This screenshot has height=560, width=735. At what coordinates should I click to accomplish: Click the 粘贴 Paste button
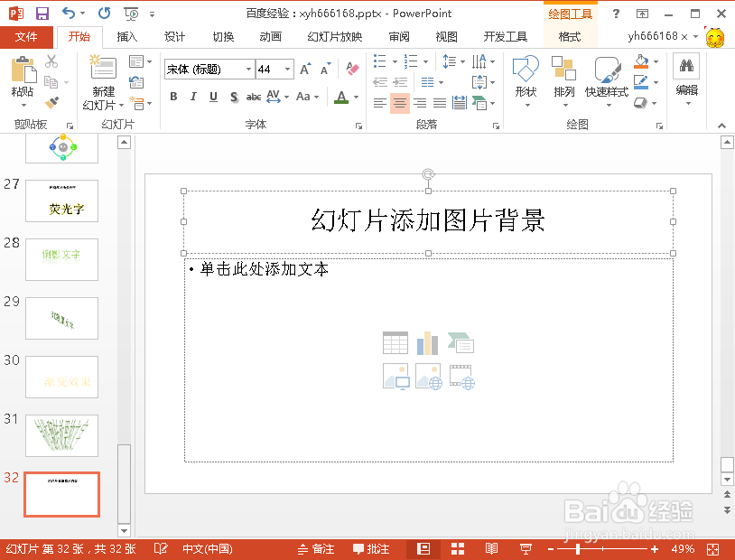pyautogui.click(x=22, y=80)
